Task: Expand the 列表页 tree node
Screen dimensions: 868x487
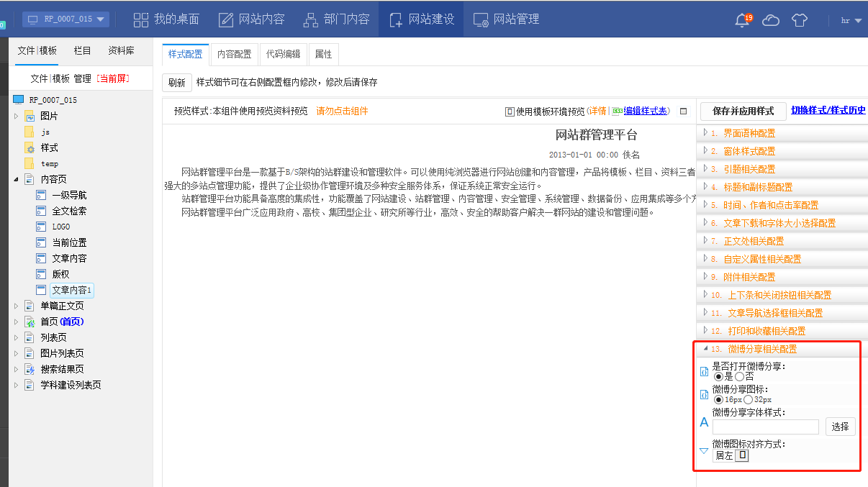Action: tap(17, 337)
